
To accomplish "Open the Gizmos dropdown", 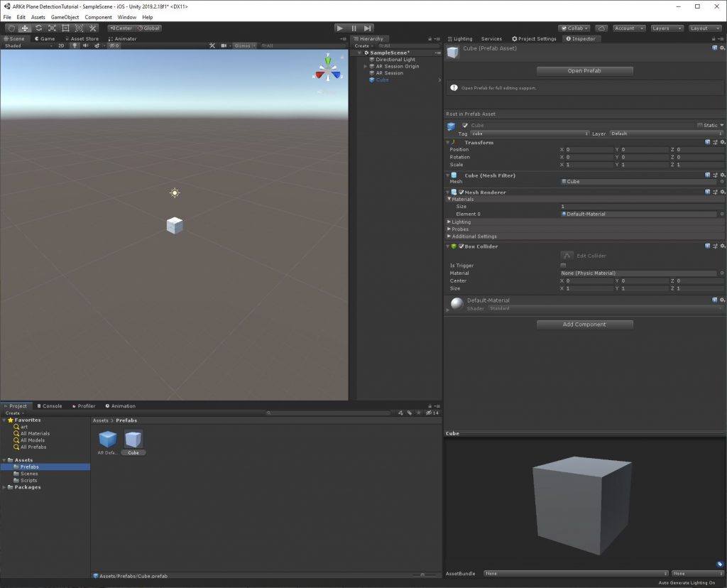I will pos(245,45).
